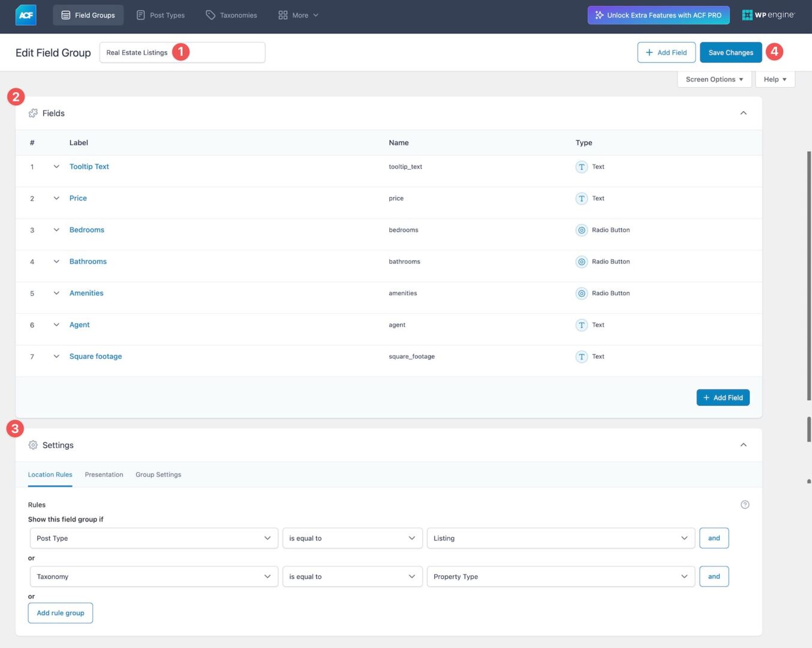Open the Bathrooms field link
This screenshot has width=812, height=648.
[88, 262]
